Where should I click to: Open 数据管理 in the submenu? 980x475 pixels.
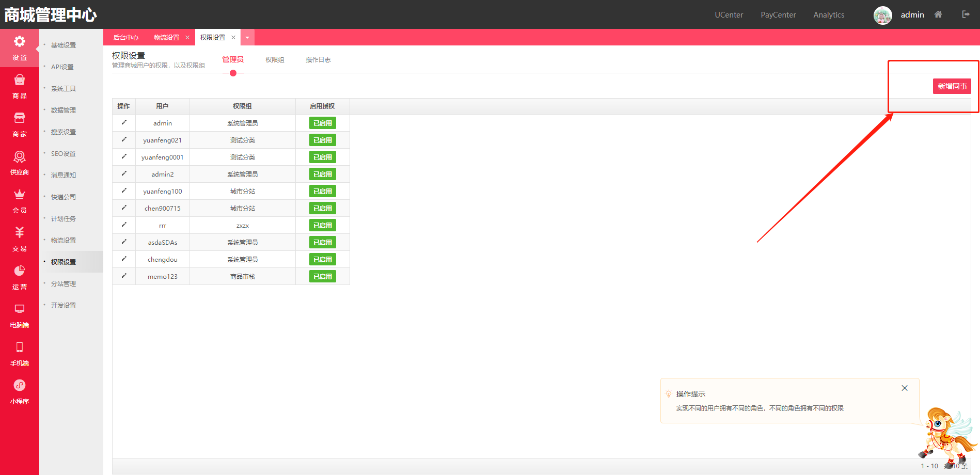pyautogui.click(x=64, y=110)
